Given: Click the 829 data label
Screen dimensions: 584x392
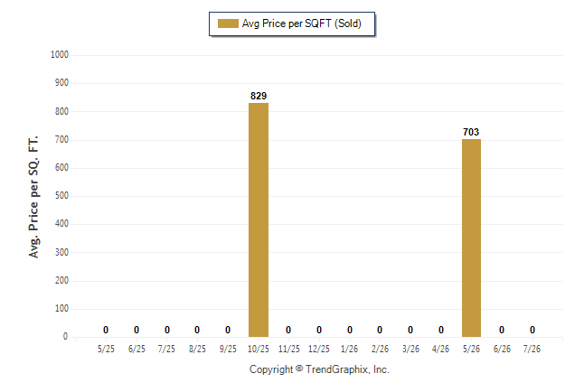Looking at the screenshot, I should click(x=259, y=96).
